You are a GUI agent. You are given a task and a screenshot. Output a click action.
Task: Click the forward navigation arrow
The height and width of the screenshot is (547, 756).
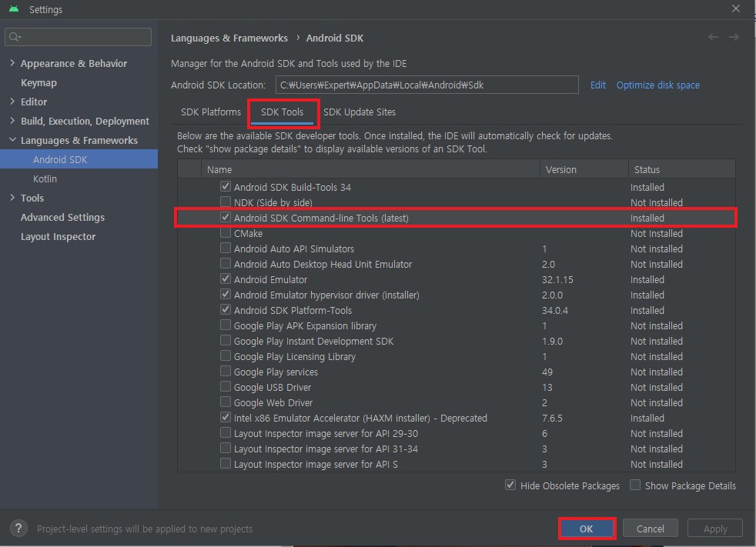coord(734,37)
